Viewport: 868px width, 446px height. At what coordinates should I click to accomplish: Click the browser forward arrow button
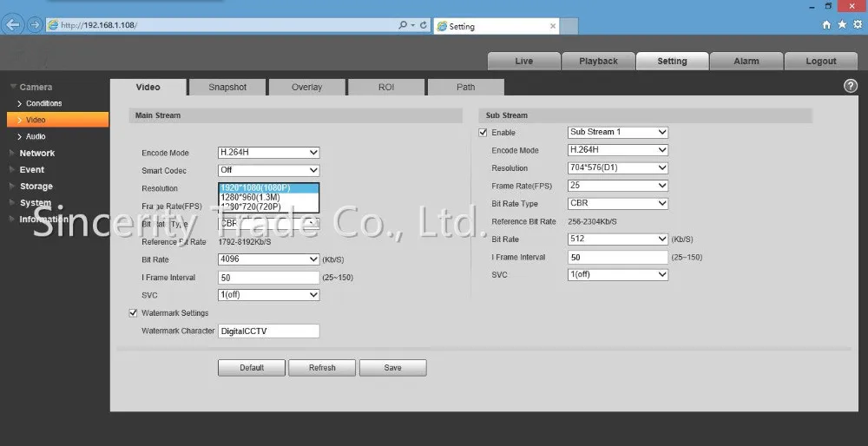35,25
